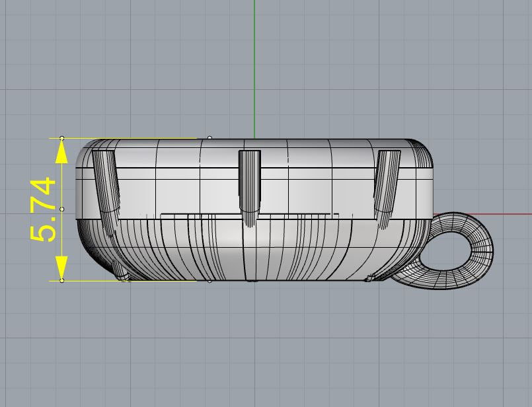Image resolution: width=532 pixels, height=407 pixels.
Task: Click the red horizontal axis line at right
Action: click(x=512, y=214)
